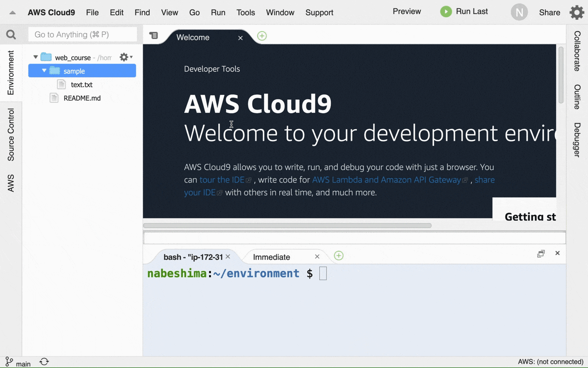Click the Preview button
The width and height of the screenshot is (588, 368).
tap(407, 11)
